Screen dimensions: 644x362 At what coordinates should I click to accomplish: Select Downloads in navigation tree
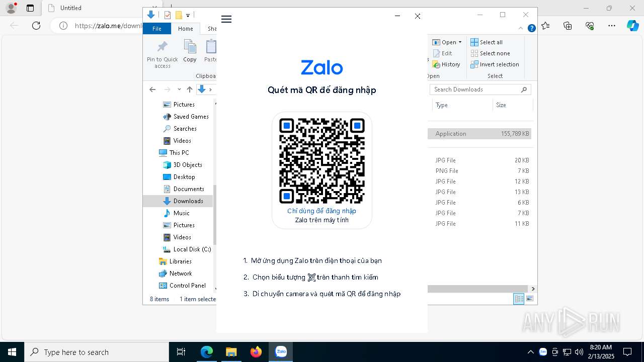(183, 201)
